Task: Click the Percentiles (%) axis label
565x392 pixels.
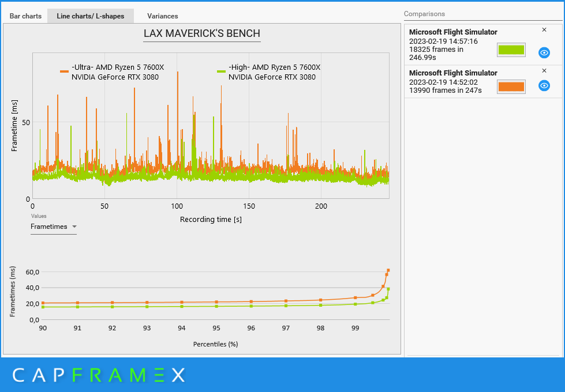Action: 215,344
